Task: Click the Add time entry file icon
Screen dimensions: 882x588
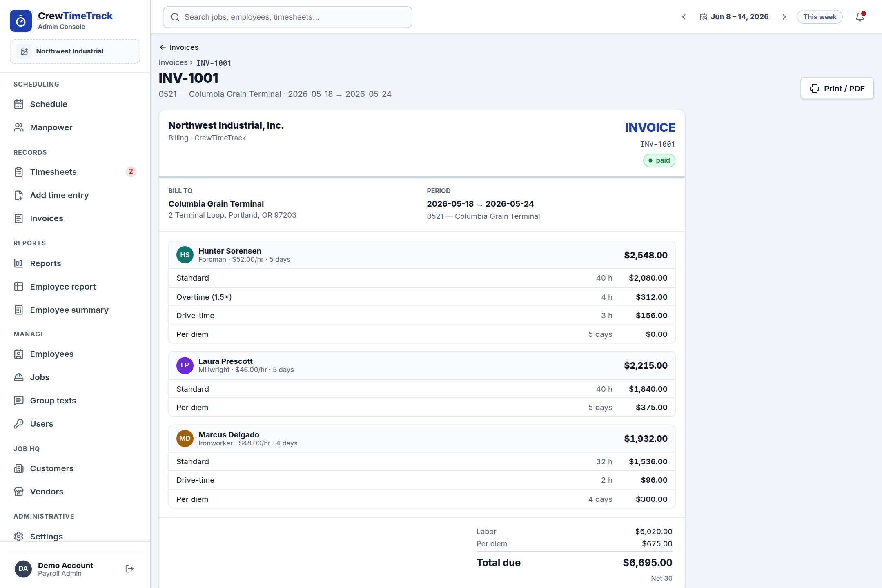Action: [x=19, y=195]
